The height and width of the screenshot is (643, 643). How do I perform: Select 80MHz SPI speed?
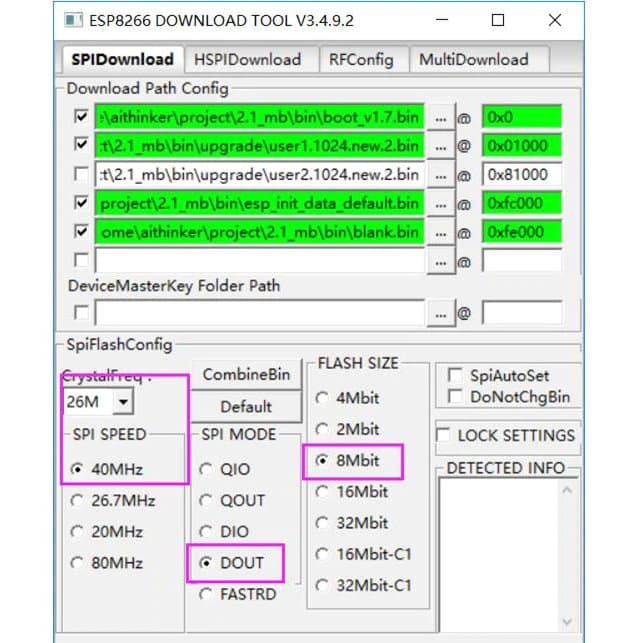tap(107, 563)
